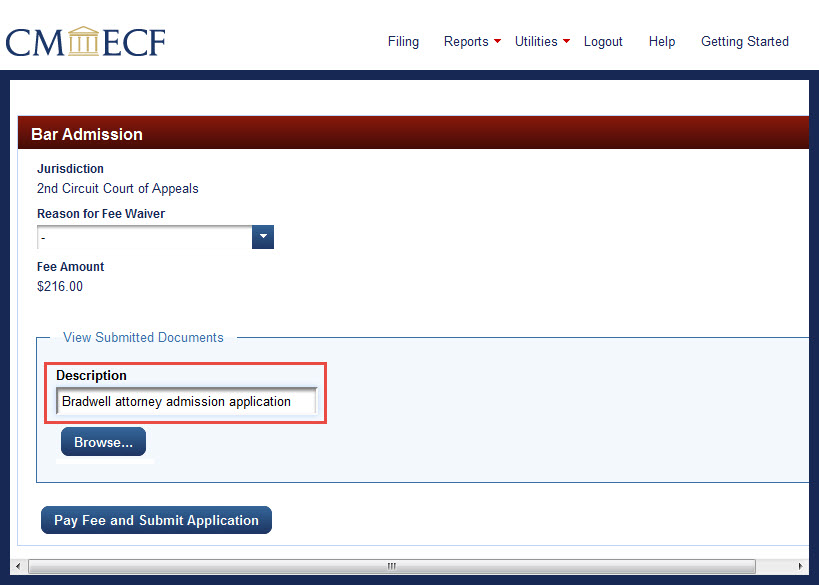Viewport: 819px width, 585px height.
Task: Click the CM/ECF courthouse logo
Action: coord(85,42)
